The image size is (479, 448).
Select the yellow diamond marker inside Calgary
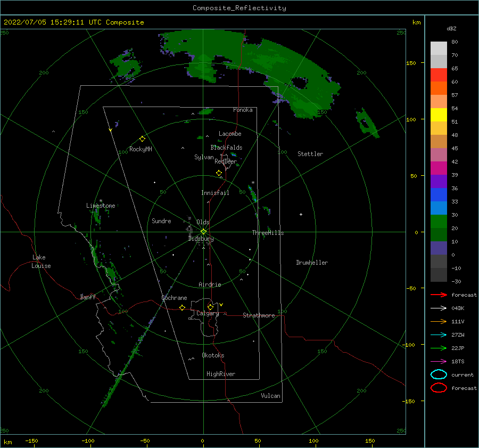210,307
